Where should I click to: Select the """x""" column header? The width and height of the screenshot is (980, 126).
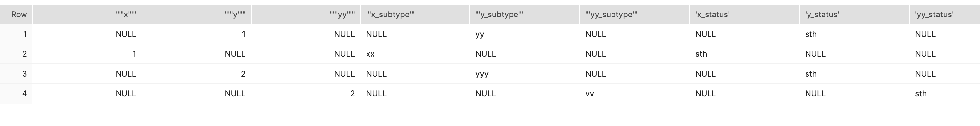click(87, 15)
